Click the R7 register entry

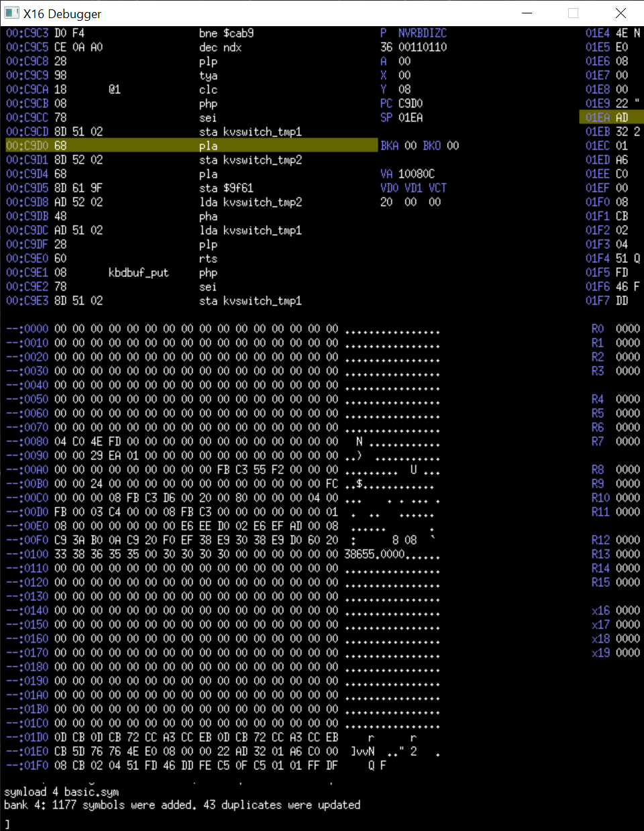coord(616,441)
